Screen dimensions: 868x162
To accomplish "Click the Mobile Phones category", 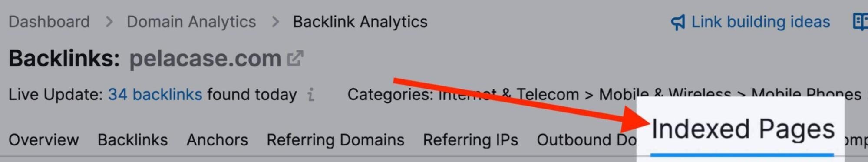I will tap(806, 94).
